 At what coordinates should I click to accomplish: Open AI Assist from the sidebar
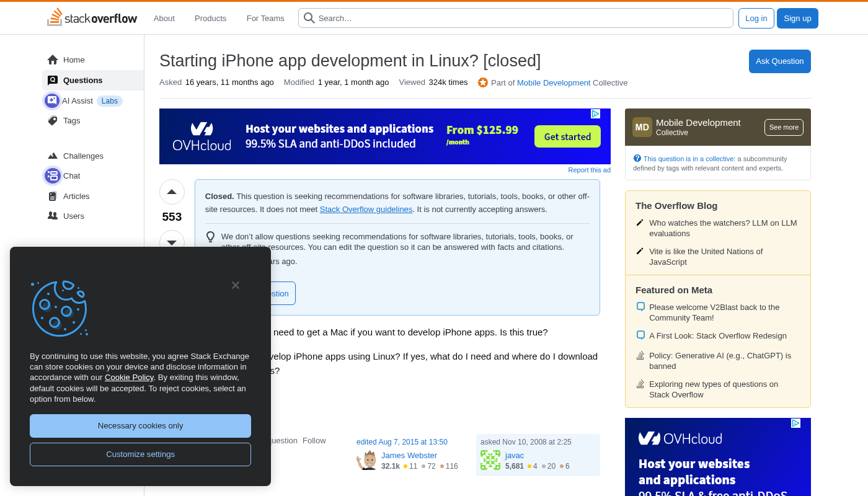[x=77, y=100]
